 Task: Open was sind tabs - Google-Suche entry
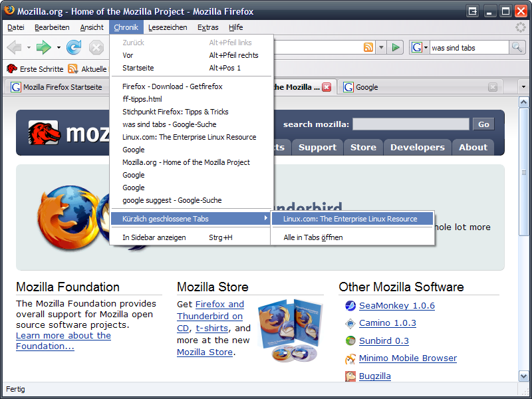click(x=192, y=124)
